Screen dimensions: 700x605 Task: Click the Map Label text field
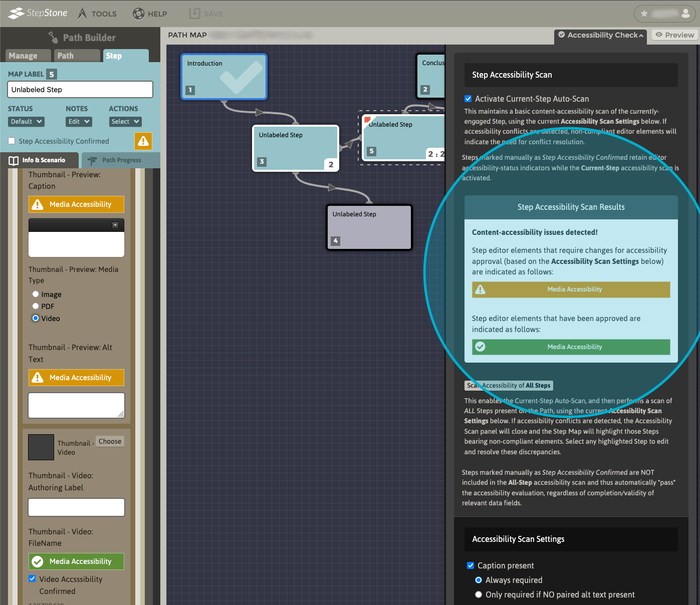(x=80, y=90)
